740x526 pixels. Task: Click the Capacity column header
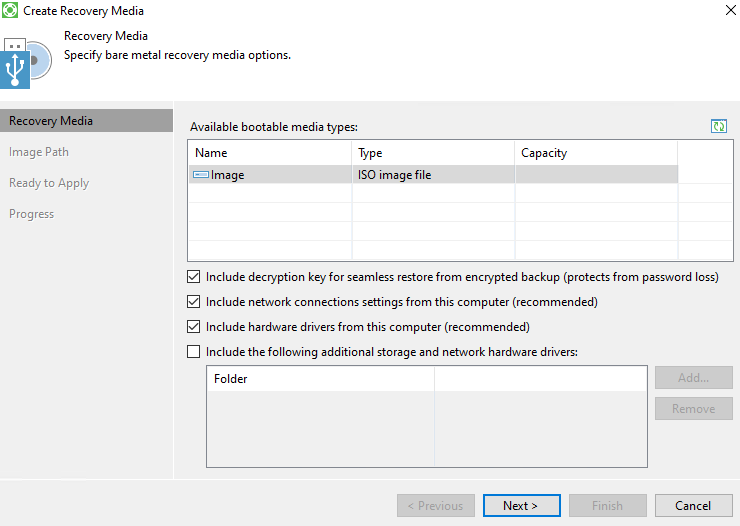tap(595, 153)
